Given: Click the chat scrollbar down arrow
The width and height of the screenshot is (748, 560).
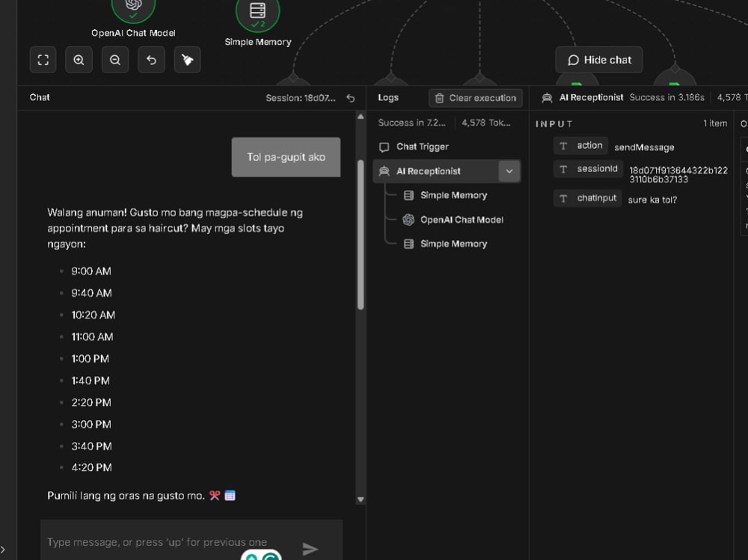Looking at the screenshot, I should [x=361, y=499].
